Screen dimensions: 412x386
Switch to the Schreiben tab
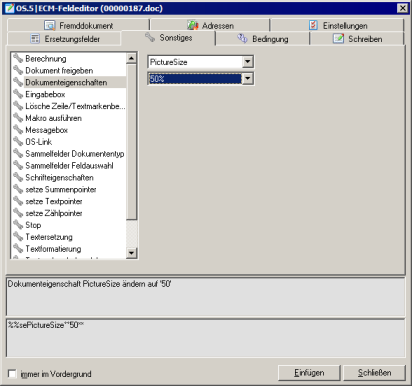tap(357, 39)
